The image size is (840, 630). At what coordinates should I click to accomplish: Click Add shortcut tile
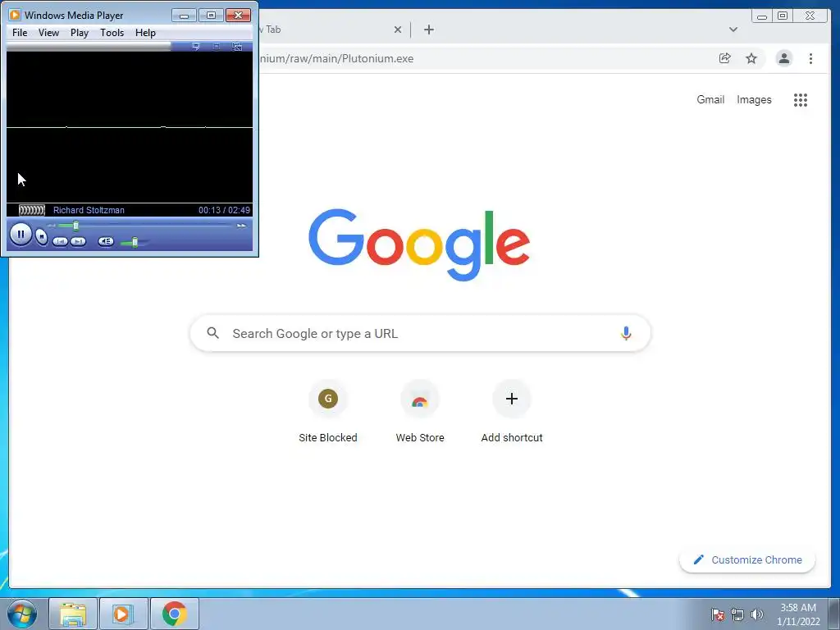pyautogui.click(x=512, y=412)
